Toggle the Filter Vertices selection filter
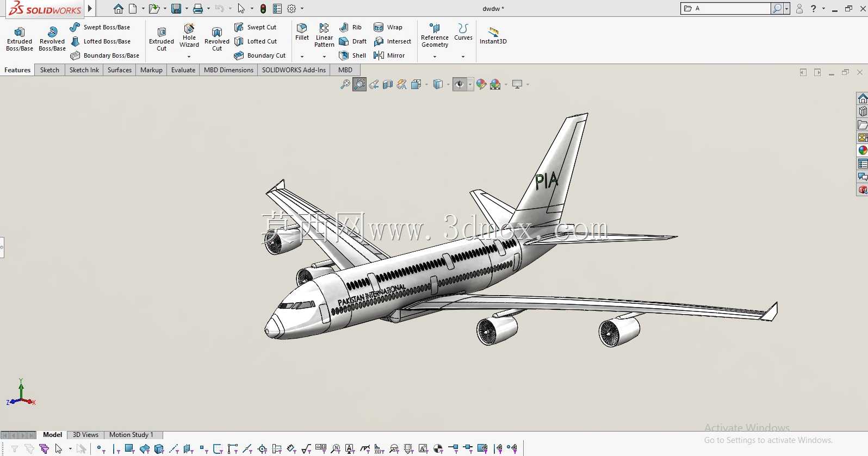Screen dimensions: 868x456 (101, 449)
